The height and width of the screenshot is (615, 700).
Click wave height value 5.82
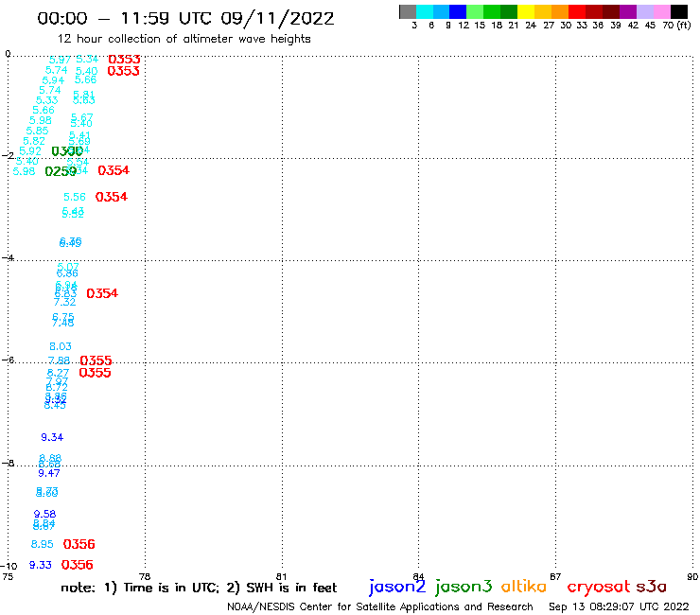[x=34, y=141]
